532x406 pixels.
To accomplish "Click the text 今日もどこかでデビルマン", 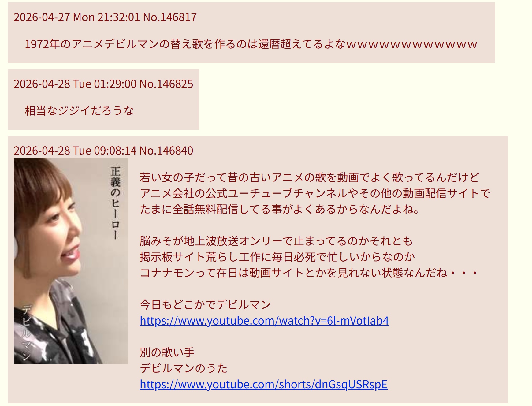I will point(205,305).
